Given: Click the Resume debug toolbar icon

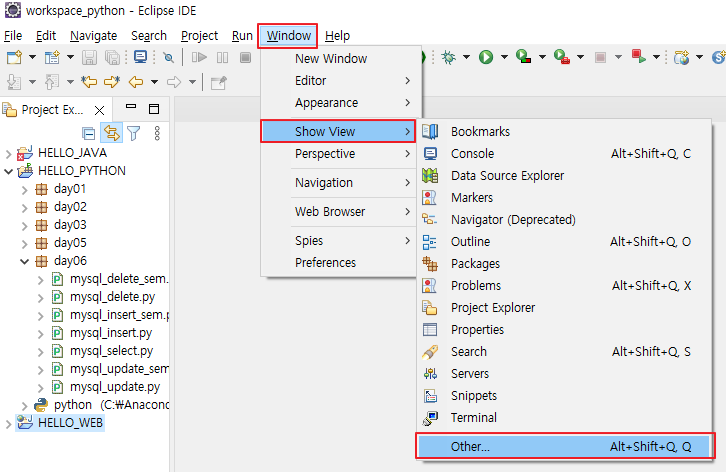Looking at the screenshot, I should (199, 57).
